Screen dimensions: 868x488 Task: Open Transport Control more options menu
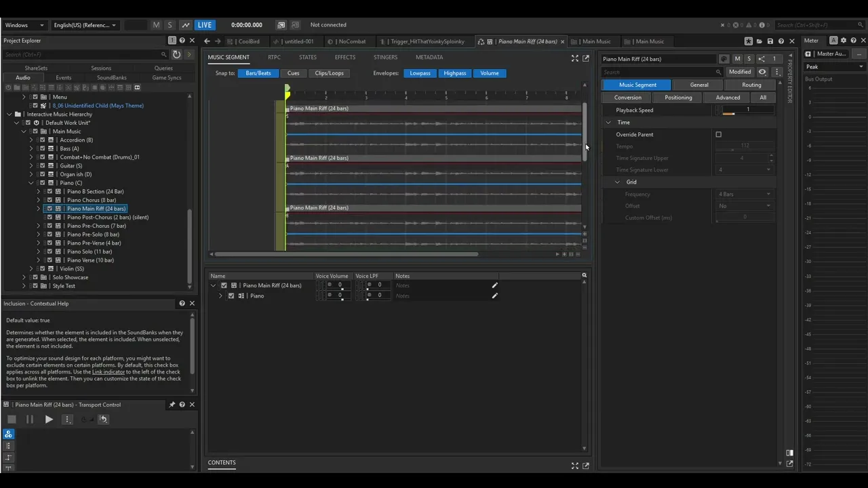tap(67, 420)
